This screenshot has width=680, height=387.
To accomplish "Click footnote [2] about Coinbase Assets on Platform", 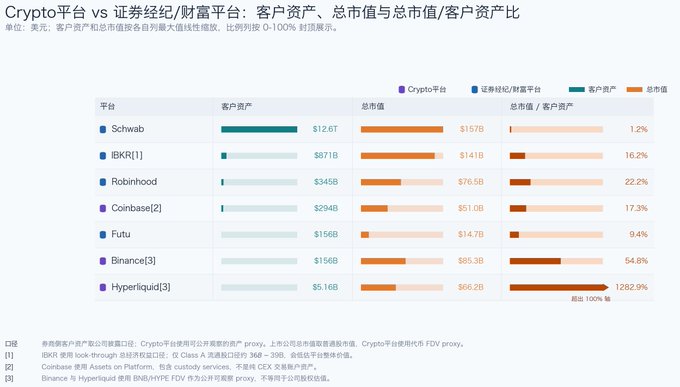I will coord(180,367).
